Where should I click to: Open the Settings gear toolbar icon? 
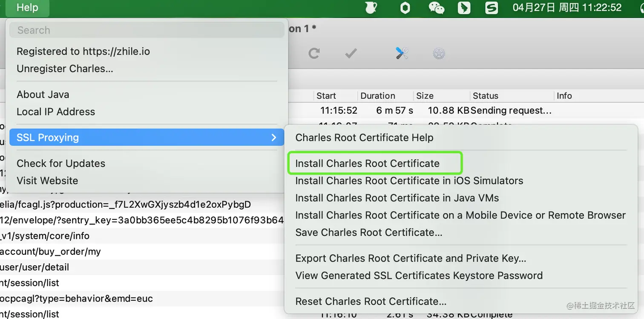pyautogui.click(x=439, y=53)
